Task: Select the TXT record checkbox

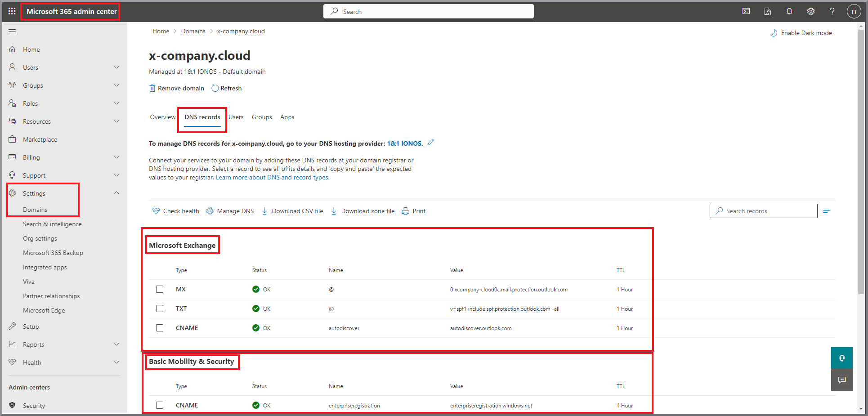Action: coord(160,309)
